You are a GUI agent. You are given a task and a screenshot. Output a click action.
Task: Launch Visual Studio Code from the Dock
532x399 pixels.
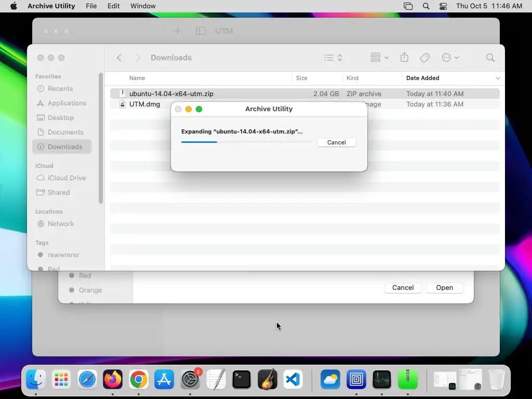[x=293, y=379]
